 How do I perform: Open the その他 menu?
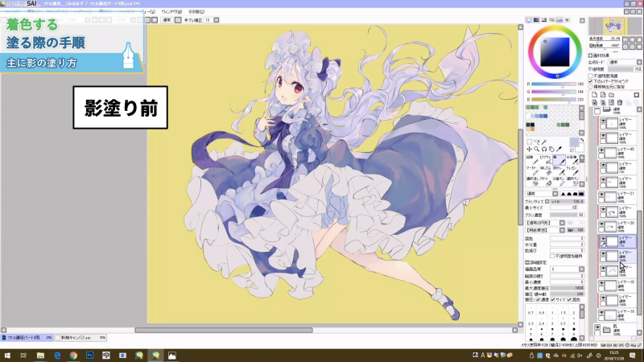pyautogui.click(x=196, y=12)
